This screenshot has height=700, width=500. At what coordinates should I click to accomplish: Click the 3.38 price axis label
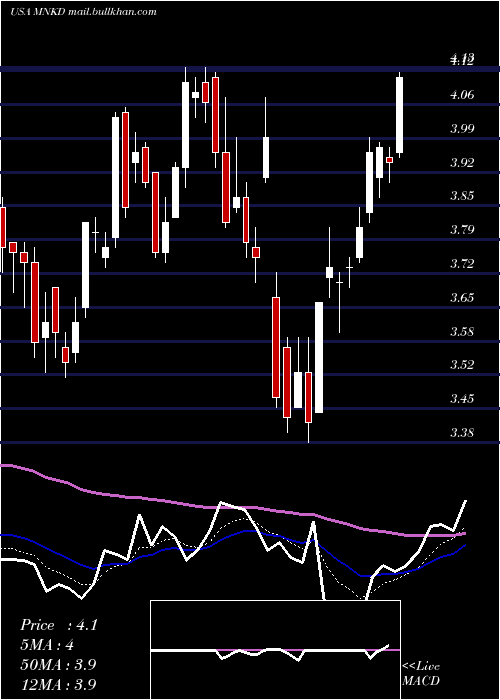[x=462, y=433]
